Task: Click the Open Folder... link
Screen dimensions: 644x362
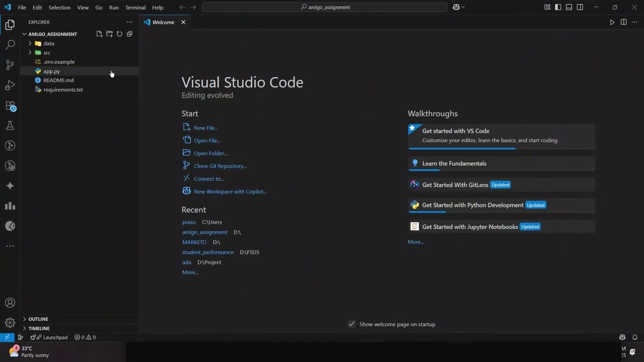Action: tap(210, 153)
